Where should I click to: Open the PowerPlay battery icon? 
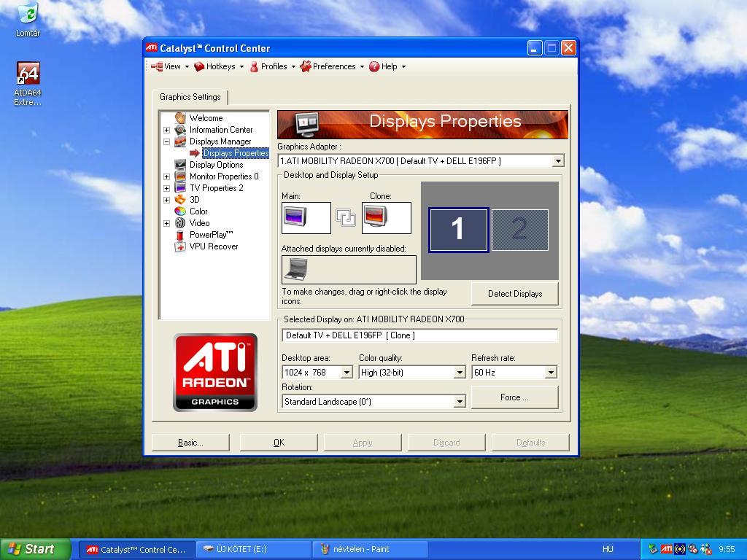tap(180, 235)
